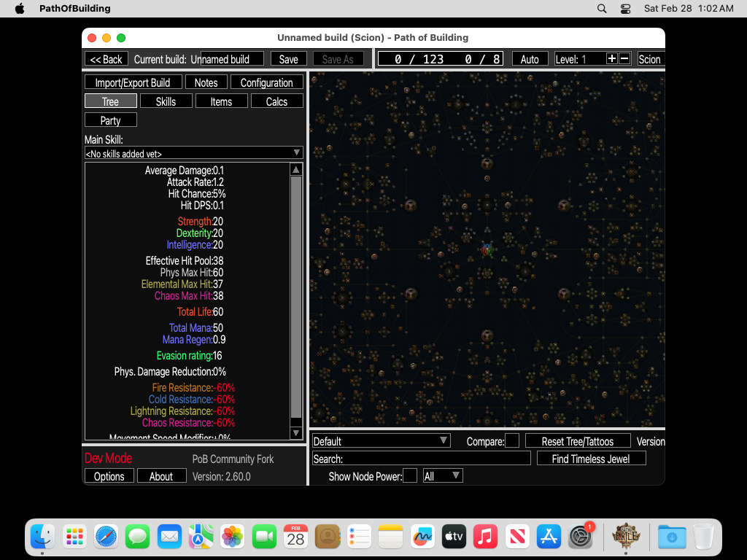Click the Strength:20 stat
The width and height of the screenshot is (747, 560).
200,222
